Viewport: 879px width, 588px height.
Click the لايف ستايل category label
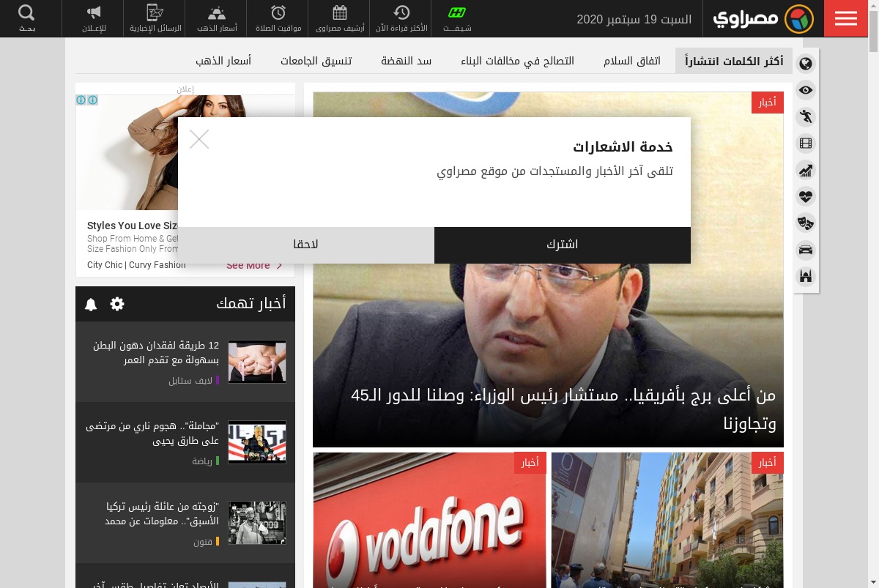coord(190,381)
